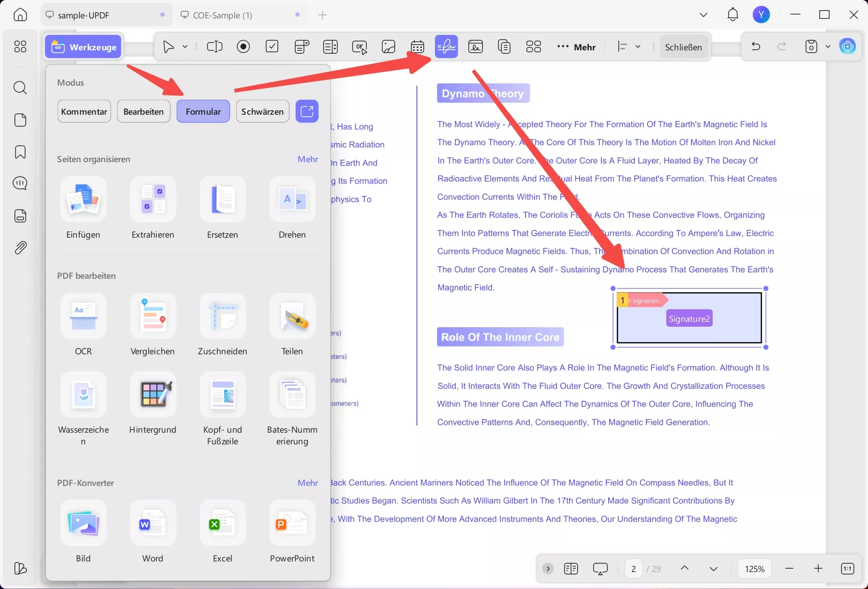Click the share export mode icon button
Viewport: 868px width, 589px height.
[x=307, y=111]
